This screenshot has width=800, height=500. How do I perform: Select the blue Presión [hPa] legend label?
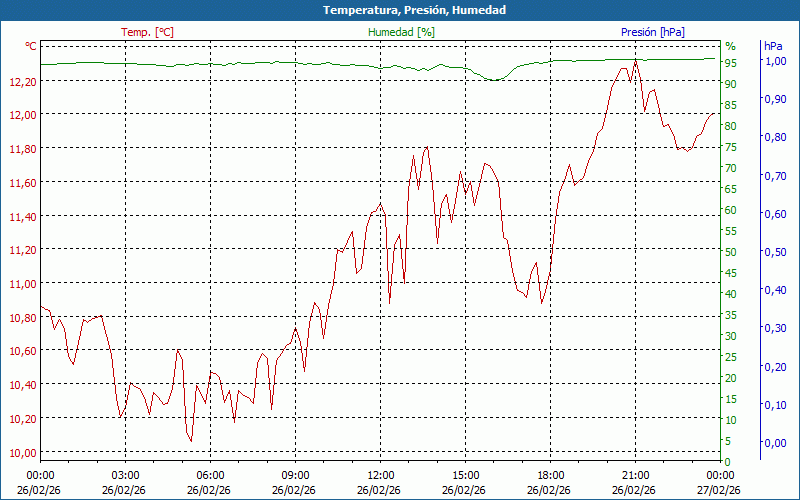[x=652, y=32]
